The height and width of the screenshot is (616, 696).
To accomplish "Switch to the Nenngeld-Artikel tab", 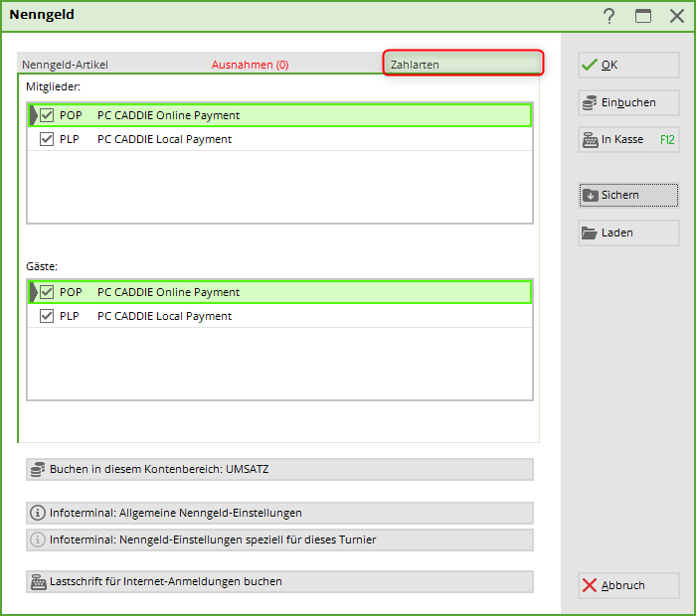I will [x=66, y=65].
